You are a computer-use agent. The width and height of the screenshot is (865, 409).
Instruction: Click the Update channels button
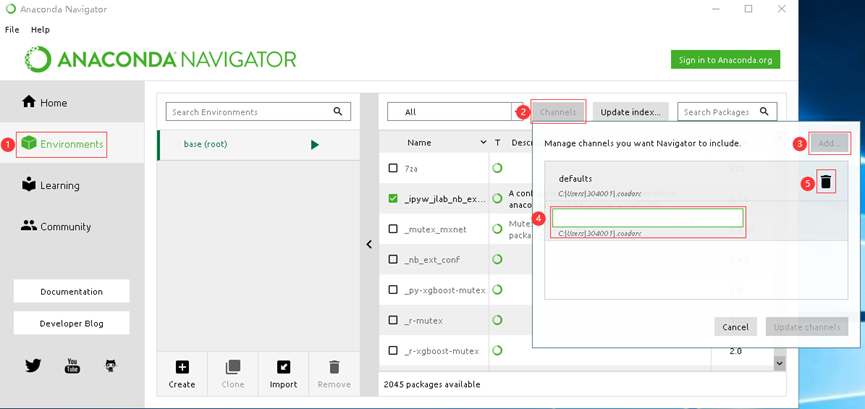[807, 327]
